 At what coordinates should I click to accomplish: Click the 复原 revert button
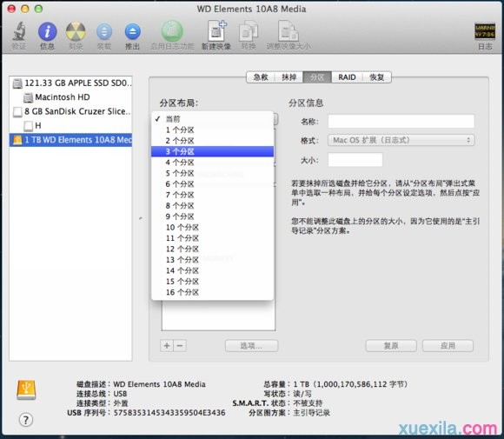(391, 346)
